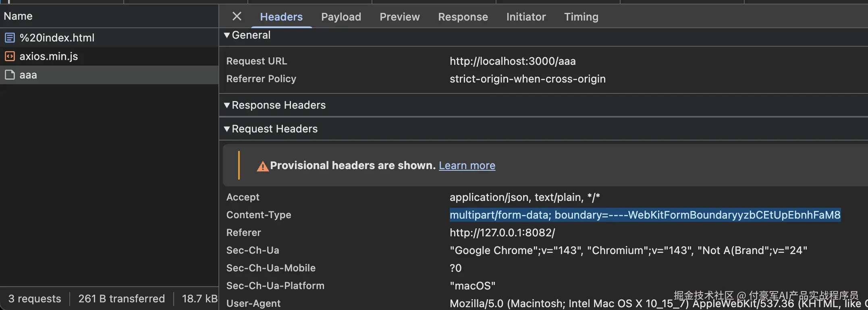
Task: Click the Accept header name
Action: click(243, 197)
